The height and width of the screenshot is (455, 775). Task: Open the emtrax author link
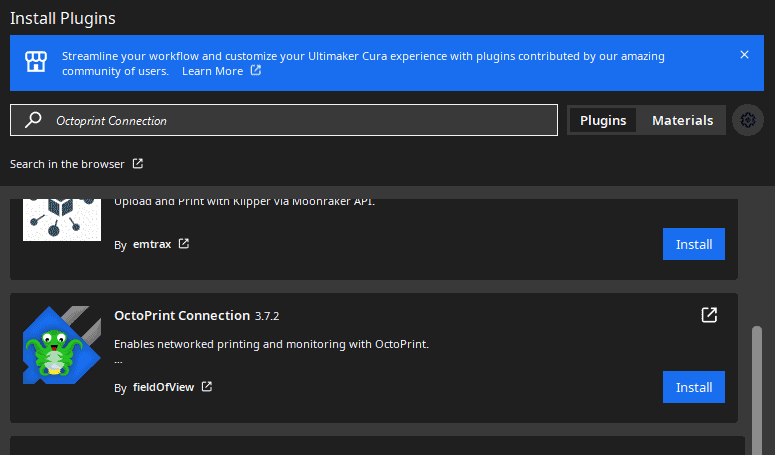(152, 244)
